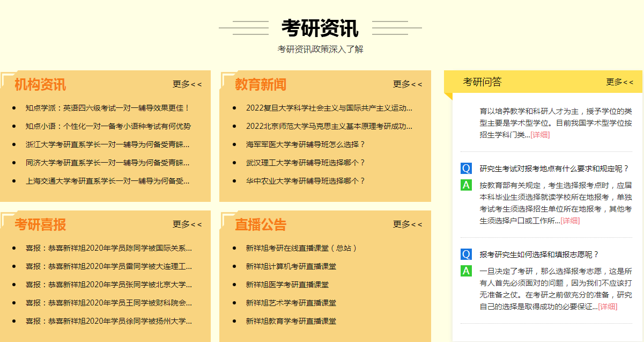Click the 考研问答 panel heading
Viewport: 644px width, 342px height.
click(x=483, y=82)
